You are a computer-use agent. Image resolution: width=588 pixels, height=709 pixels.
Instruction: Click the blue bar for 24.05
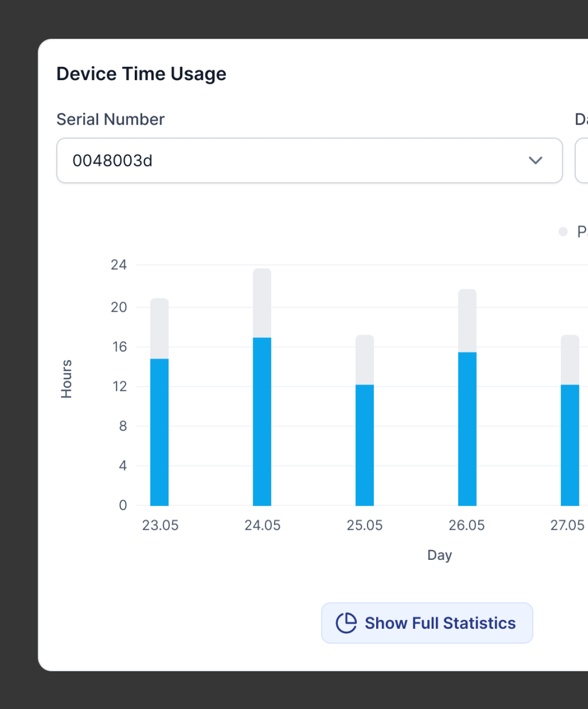[262, 421]
